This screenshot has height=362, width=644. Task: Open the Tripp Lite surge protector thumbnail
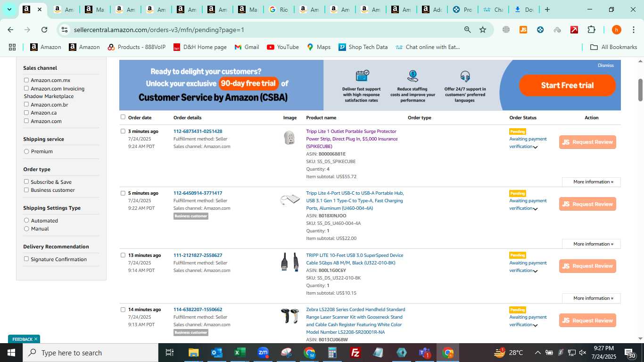pyautogui.click(x=289, y=138)
